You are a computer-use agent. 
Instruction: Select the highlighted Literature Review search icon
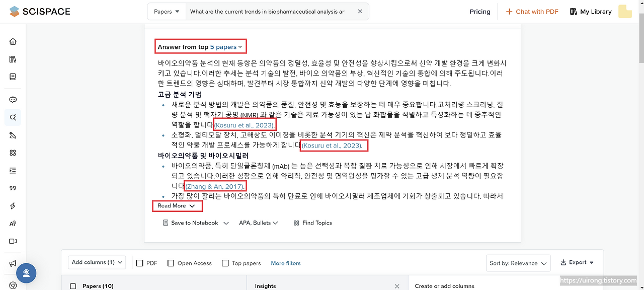[x=13, y=117]
